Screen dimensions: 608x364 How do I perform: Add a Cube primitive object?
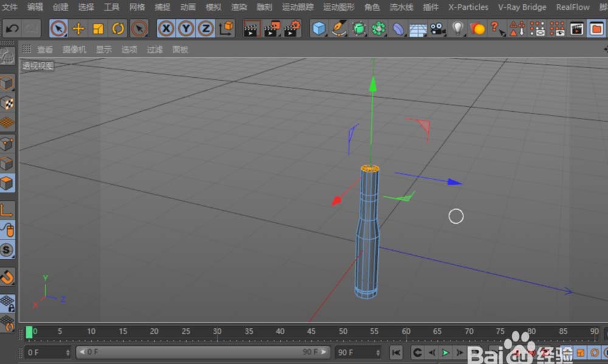tap(319, 29)
